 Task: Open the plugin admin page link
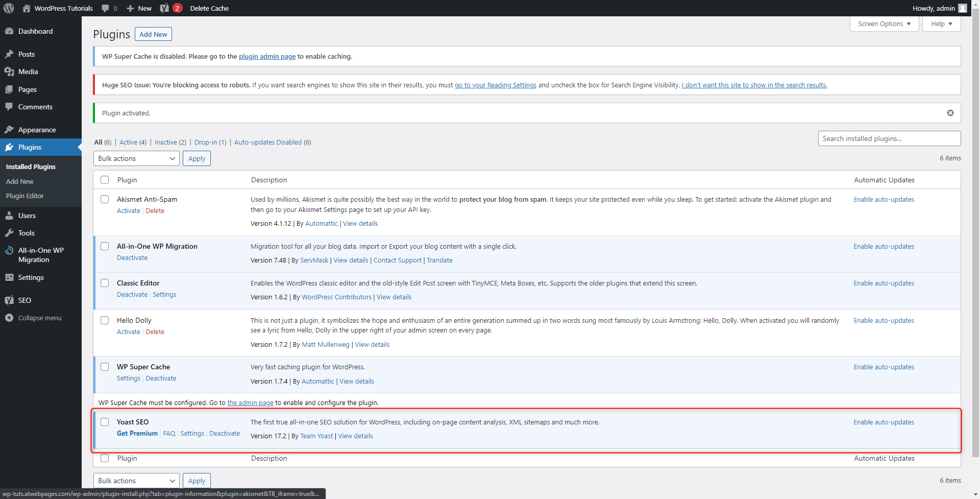click(267, 56)
